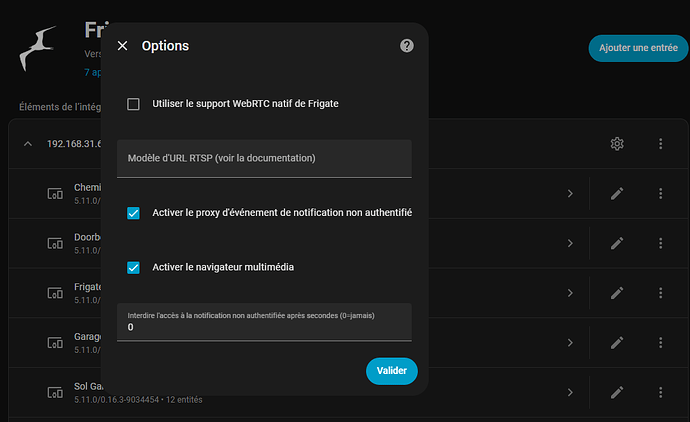Image resolution: width=690 pixels, height=422 pixels.
Task: Open three-dot menu on Sol Ga device row
Action: click(660, 392)
